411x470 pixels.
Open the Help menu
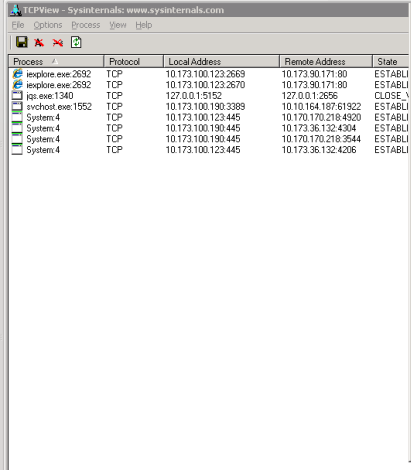pyautogui.click(x=144, y=25)
